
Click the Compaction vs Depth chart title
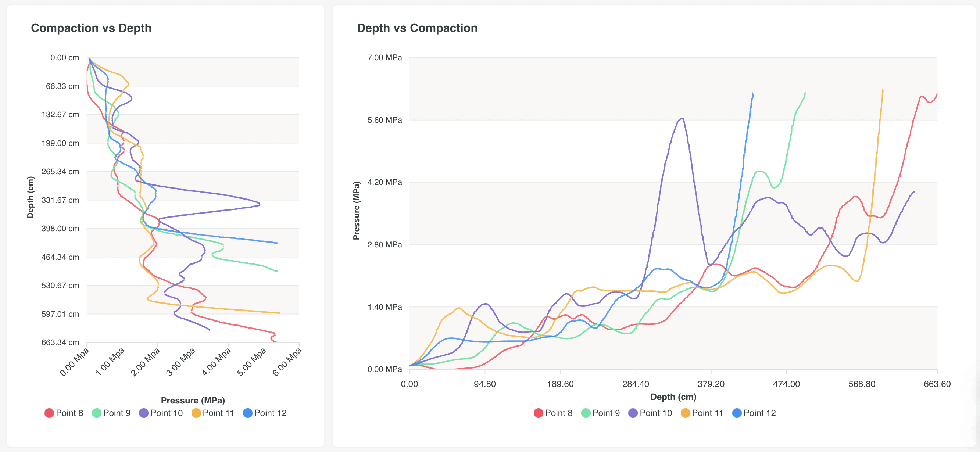[x=91, y=28]
